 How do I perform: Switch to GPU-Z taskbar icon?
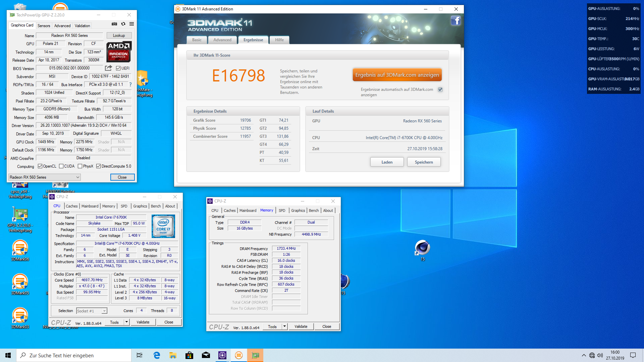pos(255,355)
